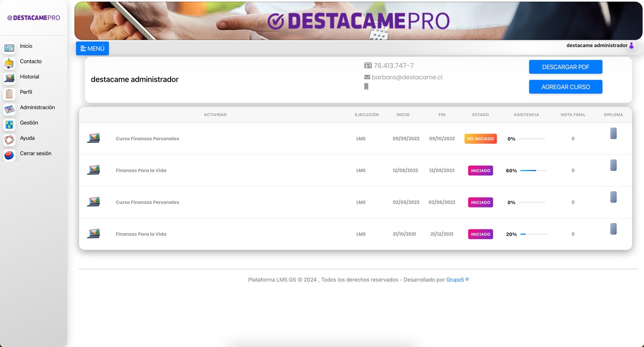This screenshot has width=644, height=347.
Task: Click the Administración sidebar icon
Action: tap(9, 109)
